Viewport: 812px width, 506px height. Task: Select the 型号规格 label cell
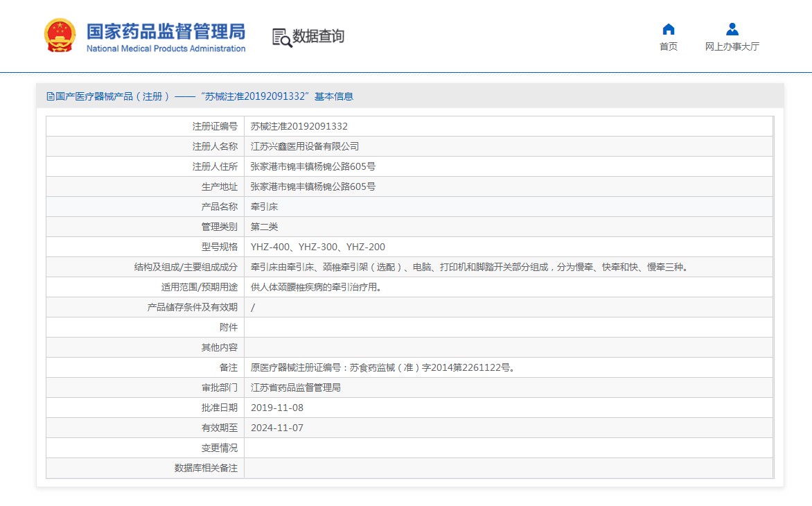(x=145, y=247)
